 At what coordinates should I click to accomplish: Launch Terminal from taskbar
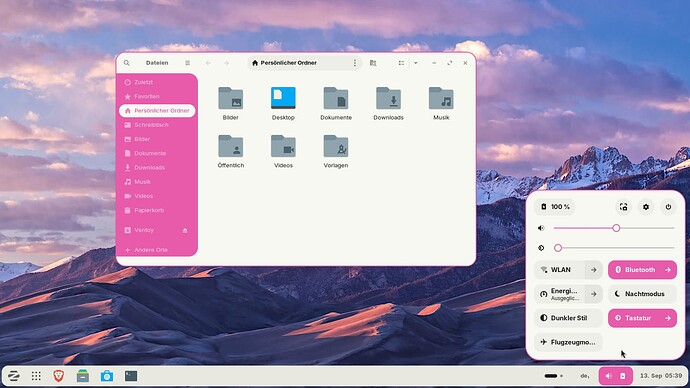[131, 376]
